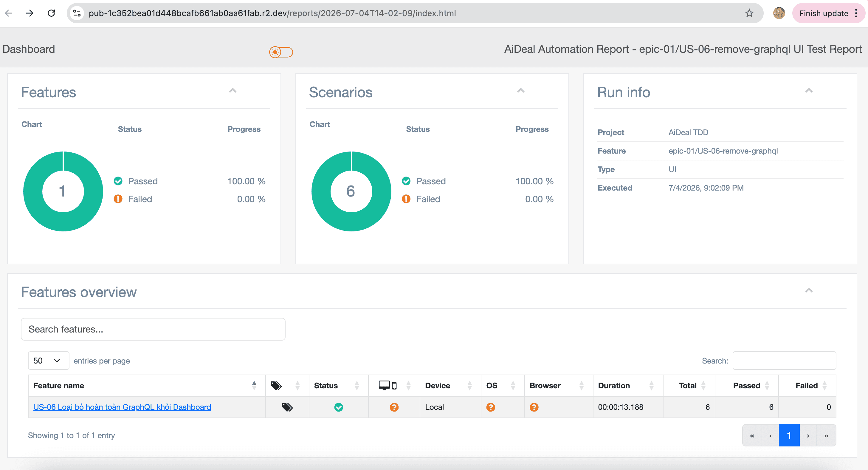Click the Type value UI
The image size is (868, 470).
click(672, 169)
